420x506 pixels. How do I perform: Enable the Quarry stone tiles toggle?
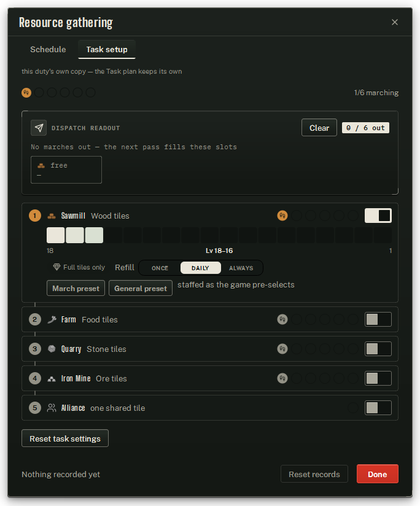(378, 349)
